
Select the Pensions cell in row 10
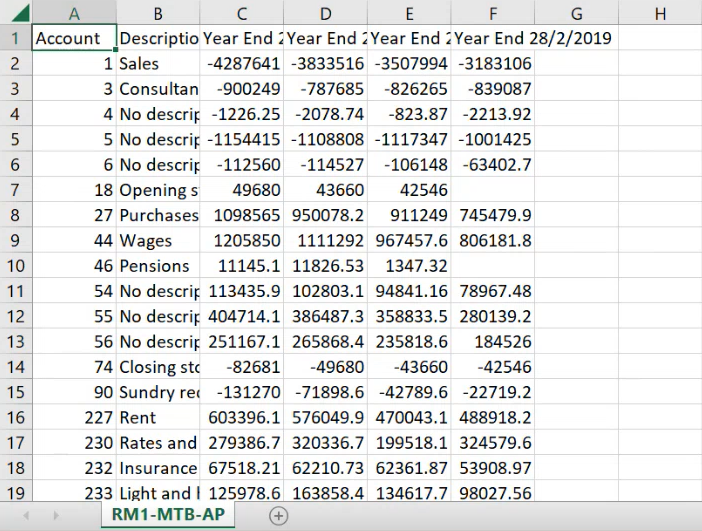(x=158, y=266)
